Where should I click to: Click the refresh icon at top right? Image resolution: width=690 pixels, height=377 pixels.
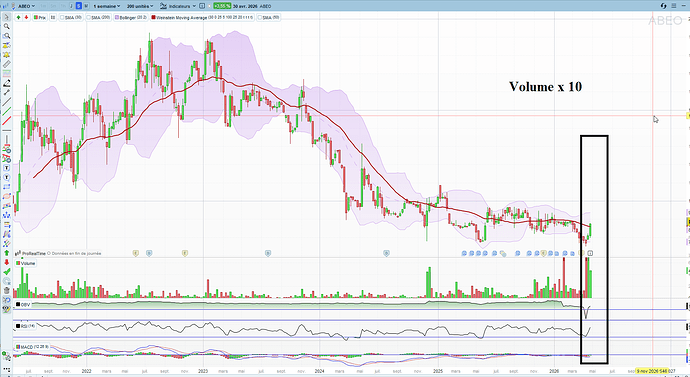click(x=664, y=6)
